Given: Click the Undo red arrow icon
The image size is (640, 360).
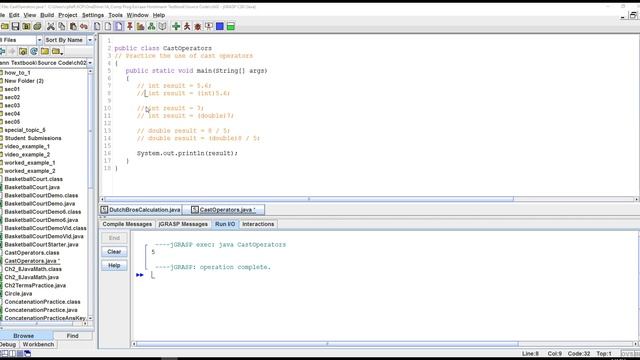Looking at the screenshot, I should (x=84, y=27).
